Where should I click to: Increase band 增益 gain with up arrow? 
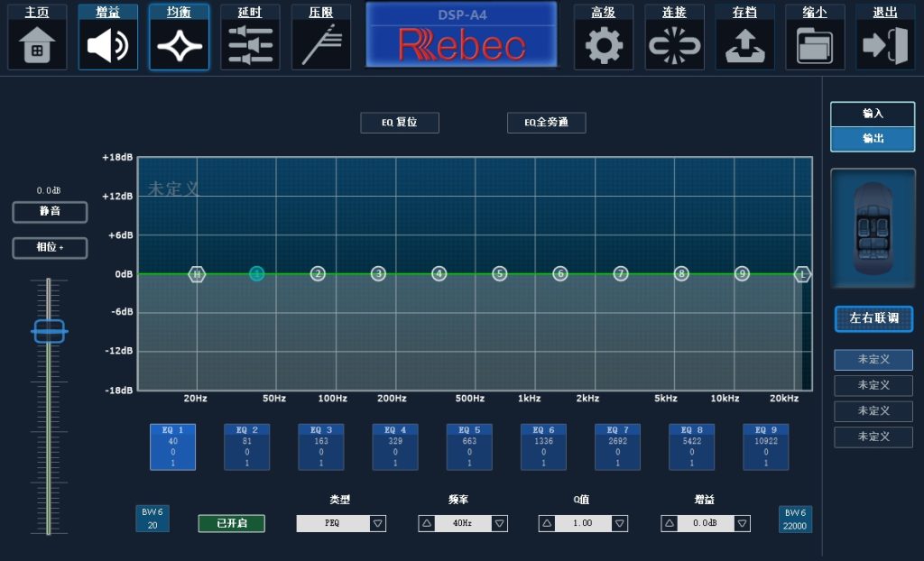point(670,523)
